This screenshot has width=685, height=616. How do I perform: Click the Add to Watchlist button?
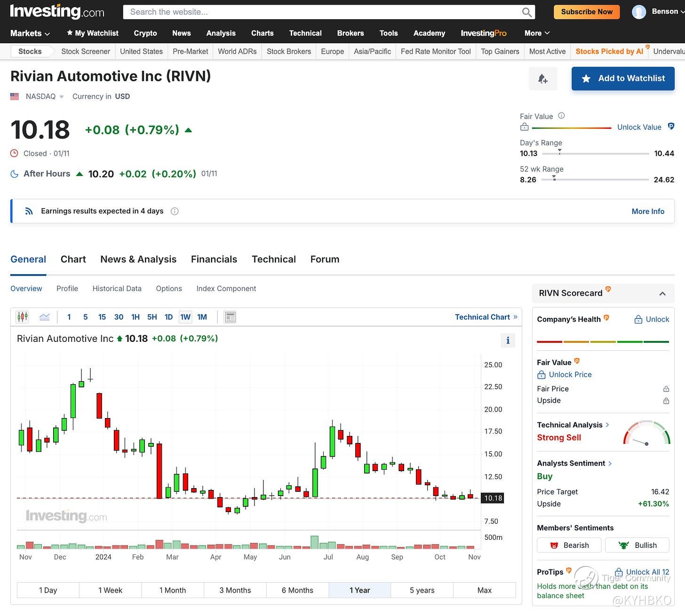623,79
